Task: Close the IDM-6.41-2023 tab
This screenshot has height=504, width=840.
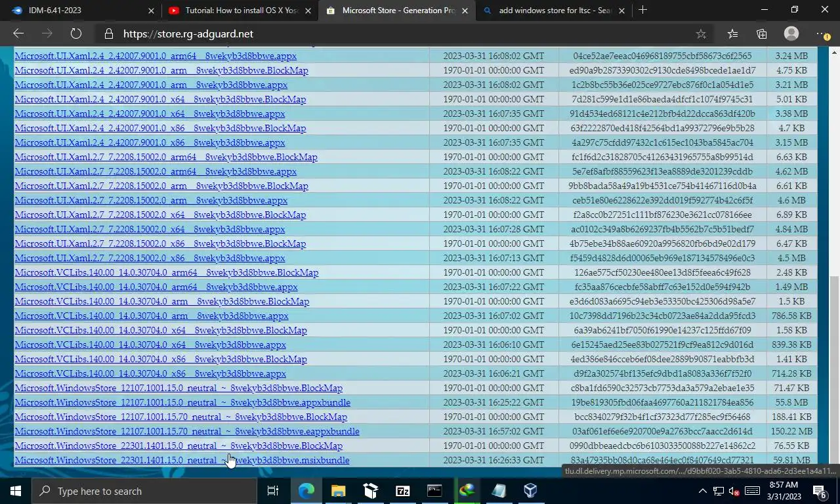Action: pyautogui.click(x=151, y=10)
